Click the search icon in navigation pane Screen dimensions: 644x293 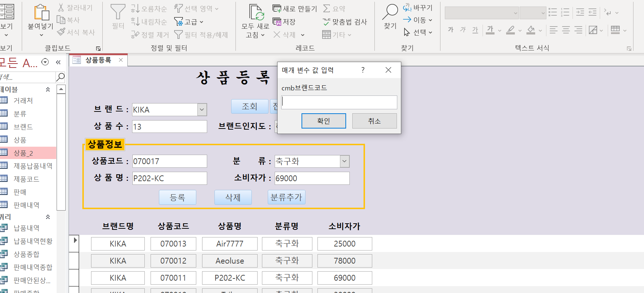click(x=60, y=77)
